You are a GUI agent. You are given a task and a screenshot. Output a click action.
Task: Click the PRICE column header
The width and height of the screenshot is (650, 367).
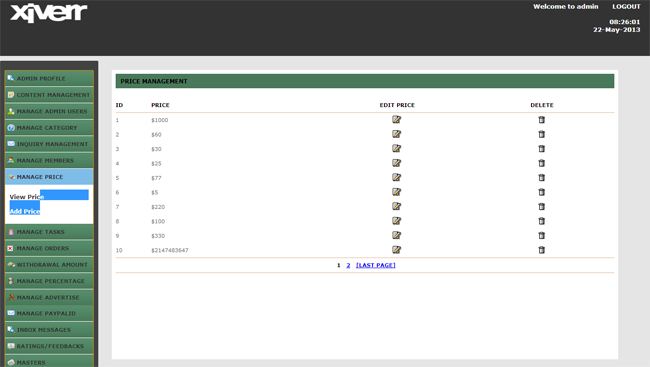coord(160,105)
